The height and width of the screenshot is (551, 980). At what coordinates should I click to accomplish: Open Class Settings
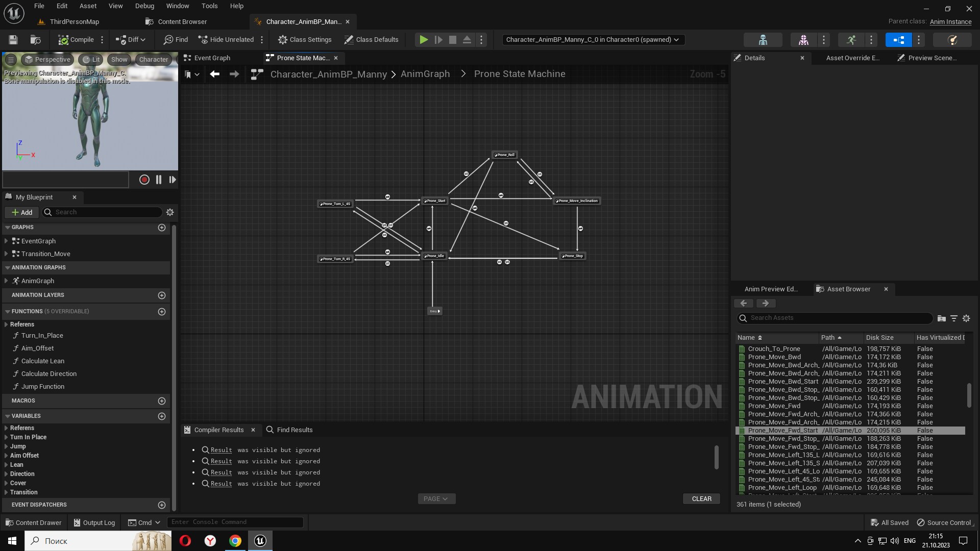coord(305,40)
